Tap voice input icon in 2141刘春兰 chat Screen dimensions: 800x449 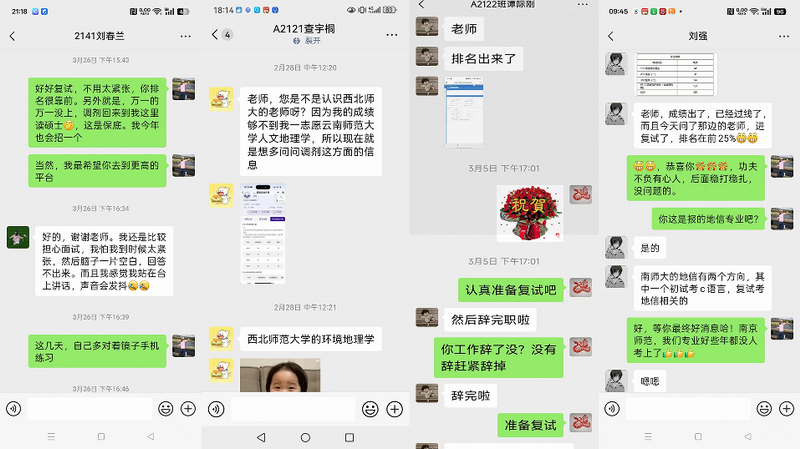click(13, 408)
